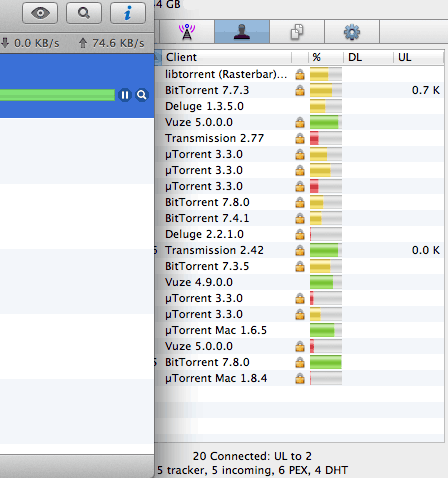Viewport: 448px width, 478px height.
Task: Click the upload speed 74.6 KB/s indicator
Action: tap(112, 43)
